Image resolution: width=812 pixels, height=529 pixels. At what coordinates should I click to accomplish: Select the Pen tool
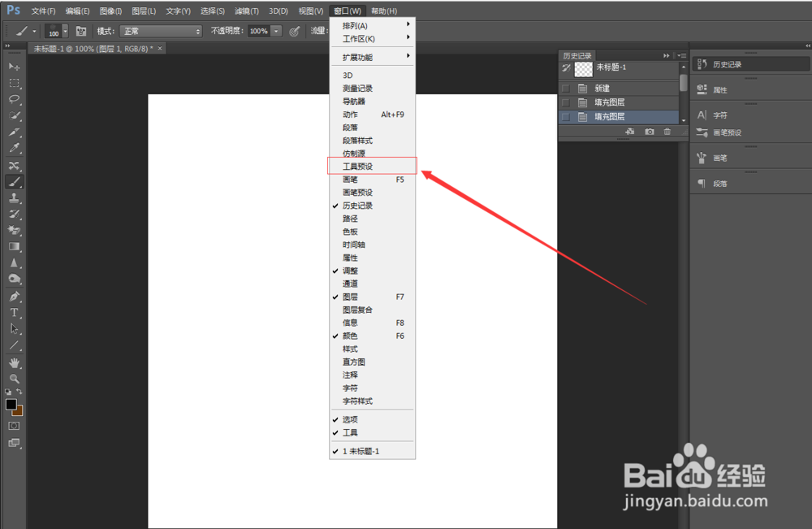[x=14, y=297]
